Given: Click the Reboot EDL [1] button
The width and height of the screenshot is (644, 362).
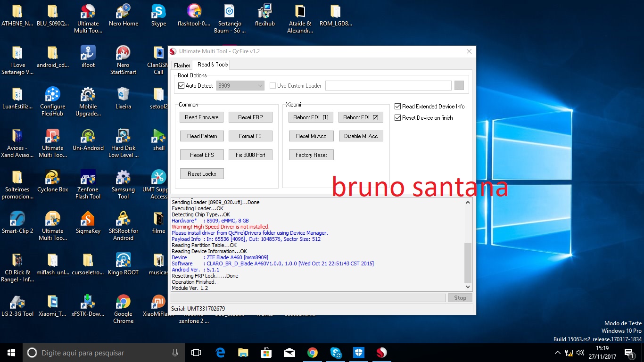Looking at the screenshot, I should coord(311,117).
